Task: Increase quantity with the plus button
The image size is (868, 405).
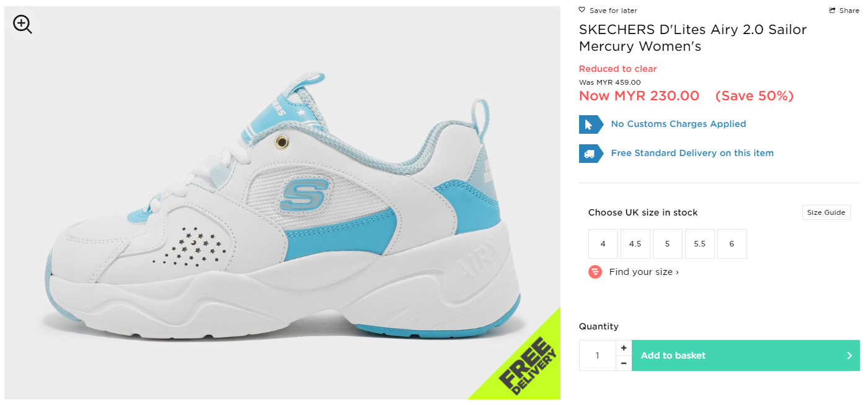Action: [x=624, y=348]
